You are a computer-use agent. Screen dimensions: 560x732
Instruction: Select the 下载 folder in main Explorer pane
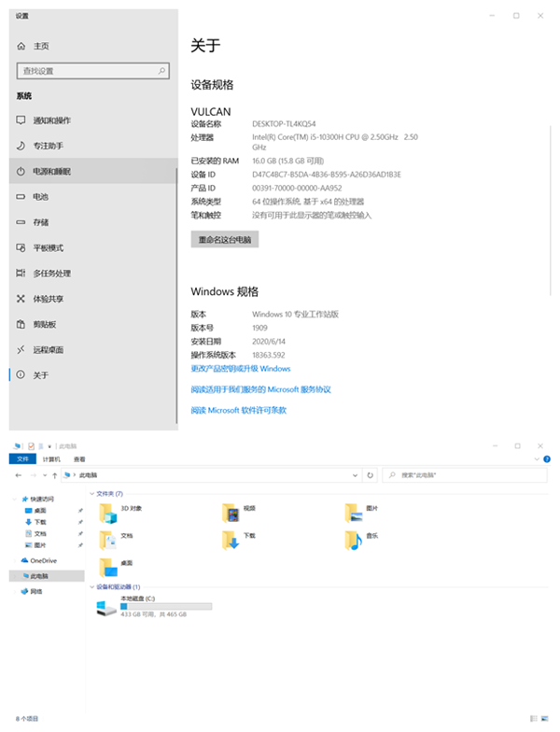239,540
